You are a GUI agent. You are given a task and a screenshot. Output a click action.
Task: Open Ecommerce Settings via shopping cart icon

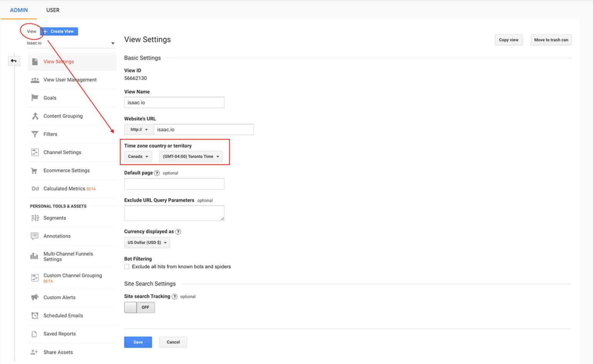35,170
